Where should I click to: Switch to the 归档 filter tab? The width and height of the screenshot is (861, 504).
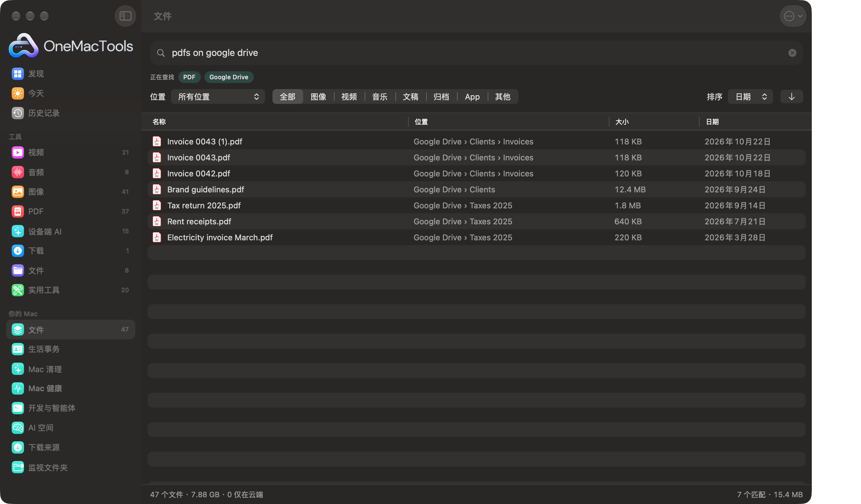click(441, 96)
